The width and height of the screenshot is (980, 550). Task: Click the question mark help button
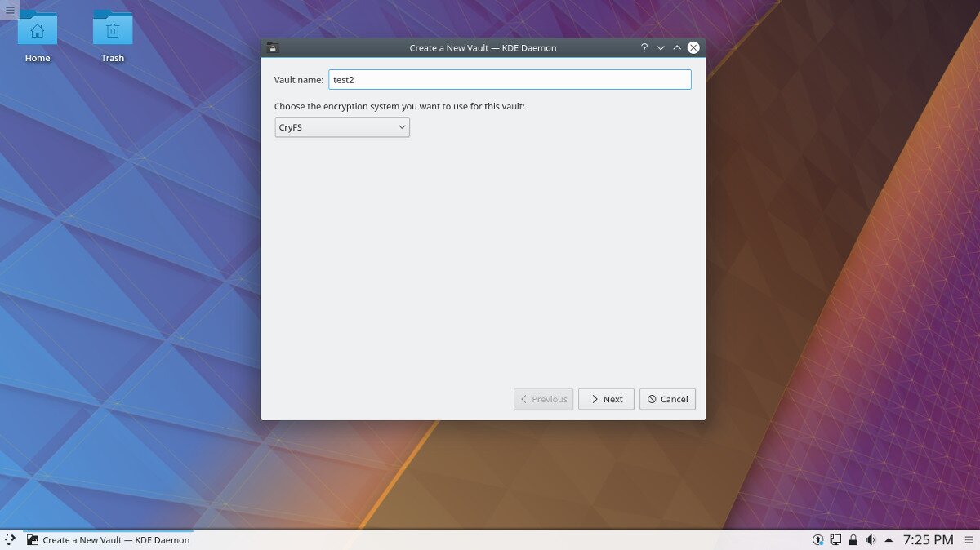pos(644,48)
